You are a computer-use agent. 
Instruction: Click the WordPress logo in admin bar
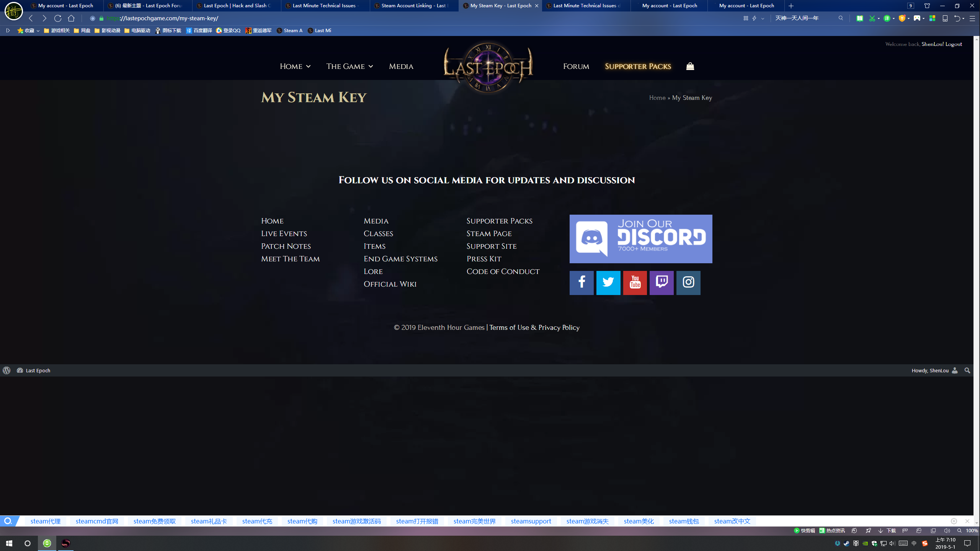coord(7,370)
